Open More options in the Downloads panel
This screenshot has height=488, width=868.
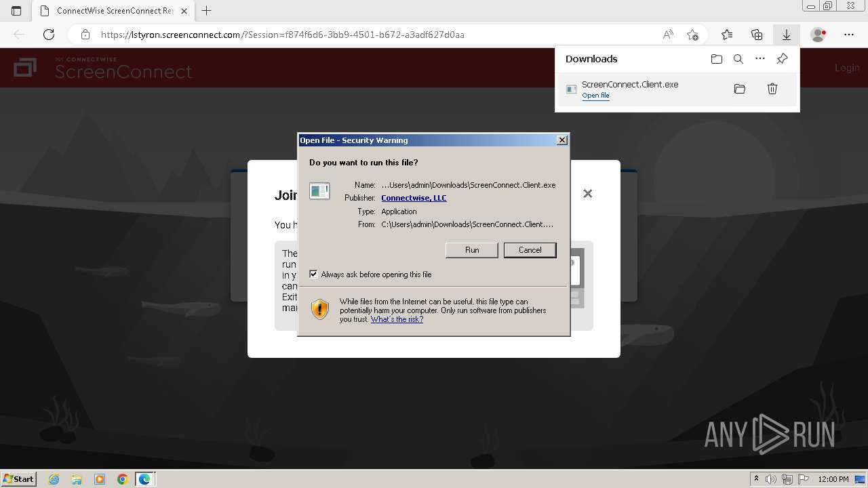[760, 59]
